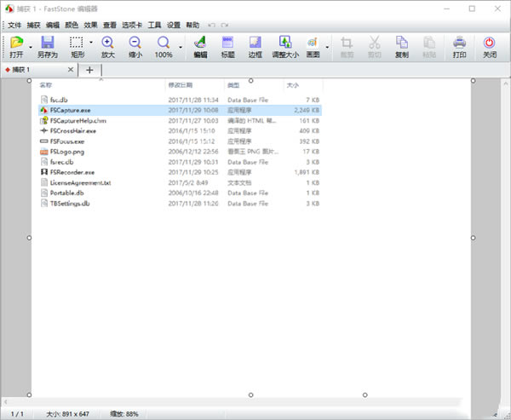511x420 pixels.
Task: Click the 缩放: 88% status entry
Action: pos(124,414)
